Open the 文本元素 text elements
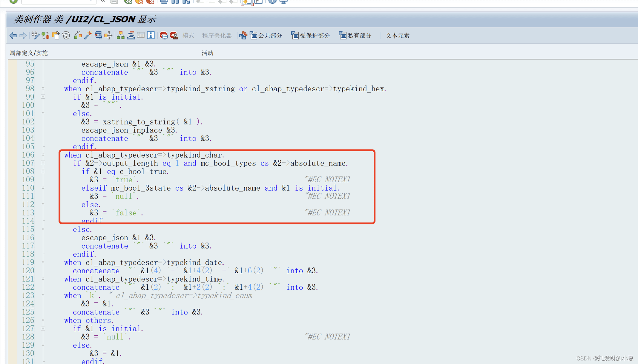The width and height of the screenshot is (638, 364). pyautogui.click(x=397, y=35)
